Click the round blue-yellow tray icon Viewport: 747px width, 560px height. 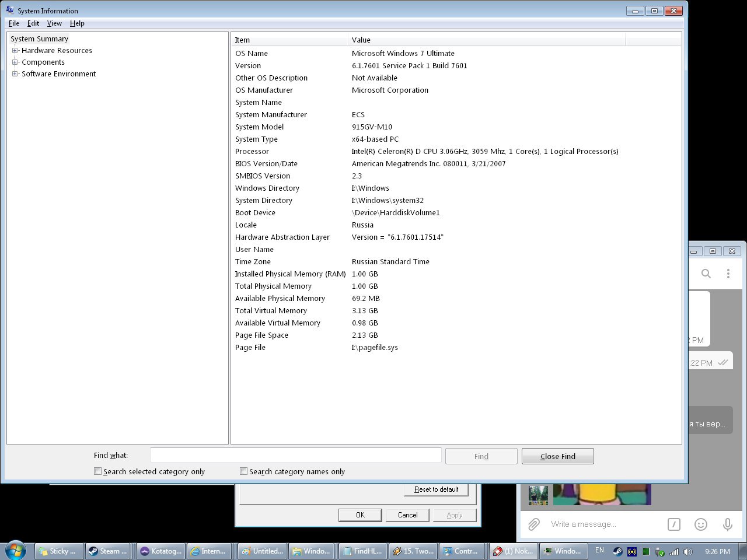(632, 551)
